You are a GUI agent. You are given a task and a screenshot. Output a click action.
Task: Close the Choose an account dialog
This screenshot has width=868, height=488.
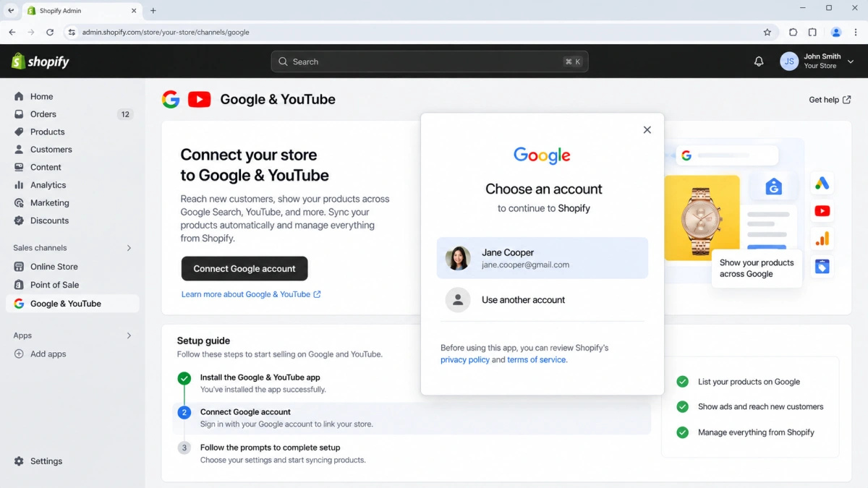point(647,130)
